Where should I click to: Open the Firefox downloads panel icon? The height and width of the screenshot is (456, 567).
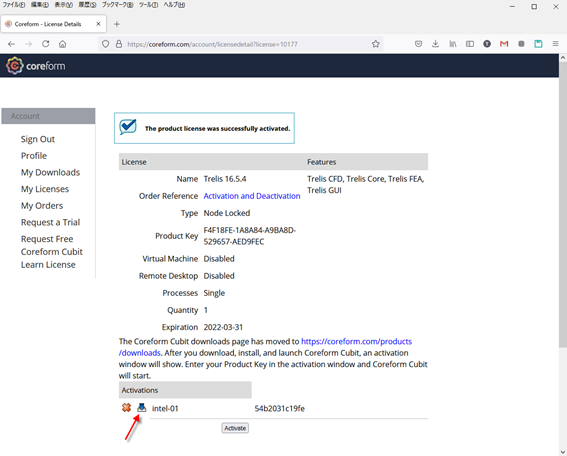click(x=435, y=44)
